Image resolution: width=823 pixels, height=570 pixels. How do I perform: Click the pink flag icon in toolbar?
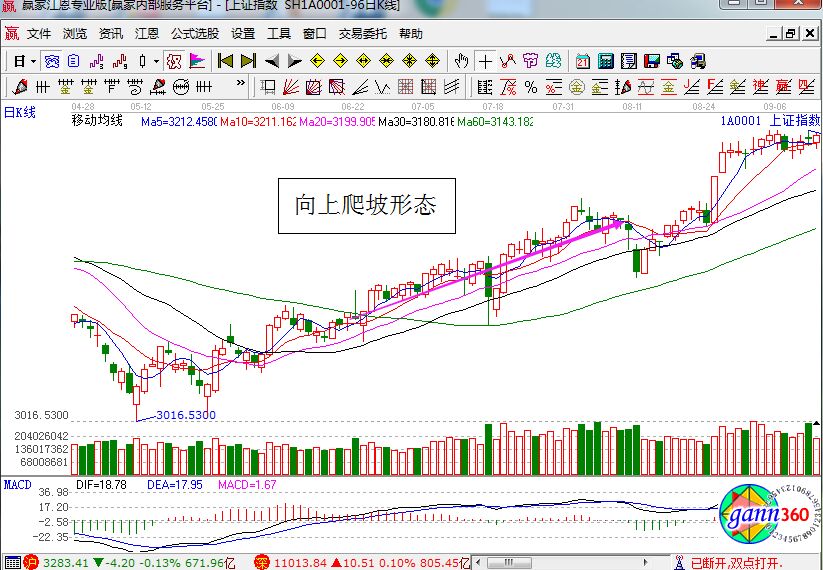click(x=197, y=61)
